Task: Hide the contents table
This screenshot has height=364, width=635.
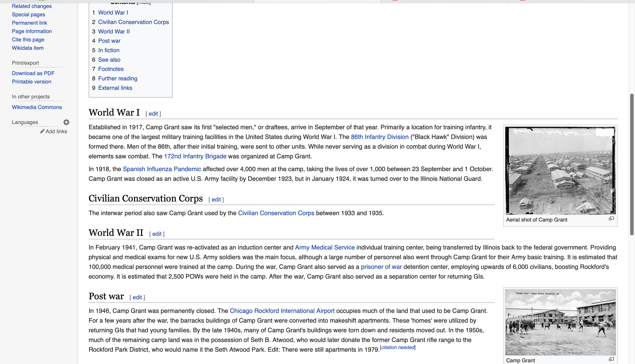Action: (144, 2)
